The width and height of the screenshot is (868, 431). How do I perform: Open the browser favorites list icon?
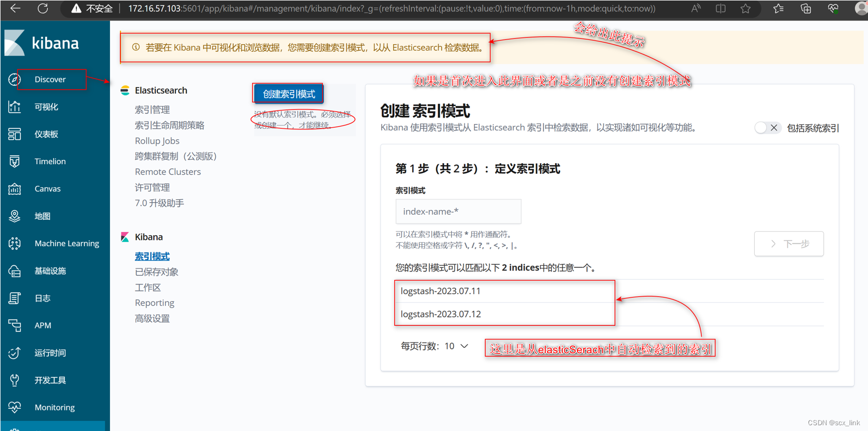779,8
